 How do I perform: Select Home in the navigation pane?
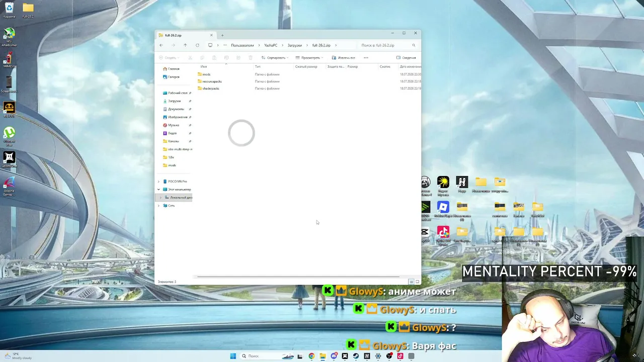(x=171, y=69)
